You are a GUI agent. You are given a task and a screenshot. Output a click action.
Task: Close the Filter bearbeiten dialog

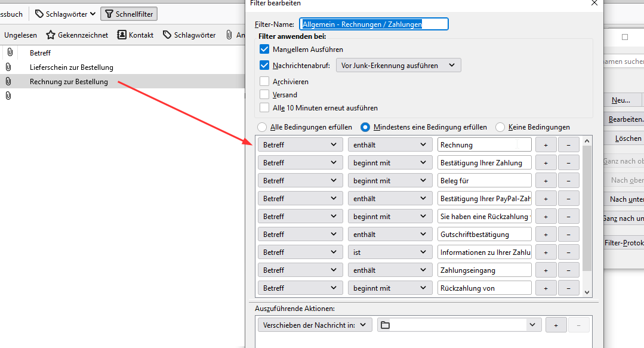coord(594,4)
